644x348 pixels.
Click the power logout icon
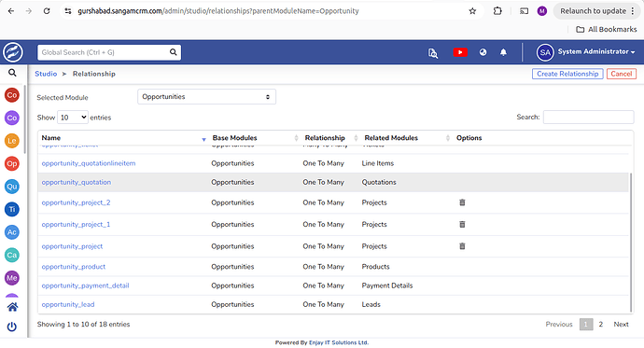12,327
